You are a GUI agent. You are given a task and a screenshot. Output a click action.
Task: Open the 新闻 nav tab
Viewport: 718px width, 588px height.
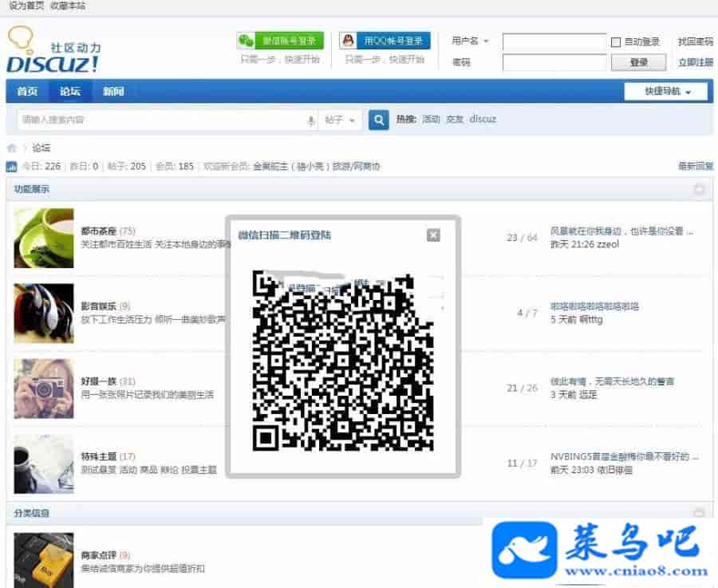pyautogui.click(x=113, y=91)
